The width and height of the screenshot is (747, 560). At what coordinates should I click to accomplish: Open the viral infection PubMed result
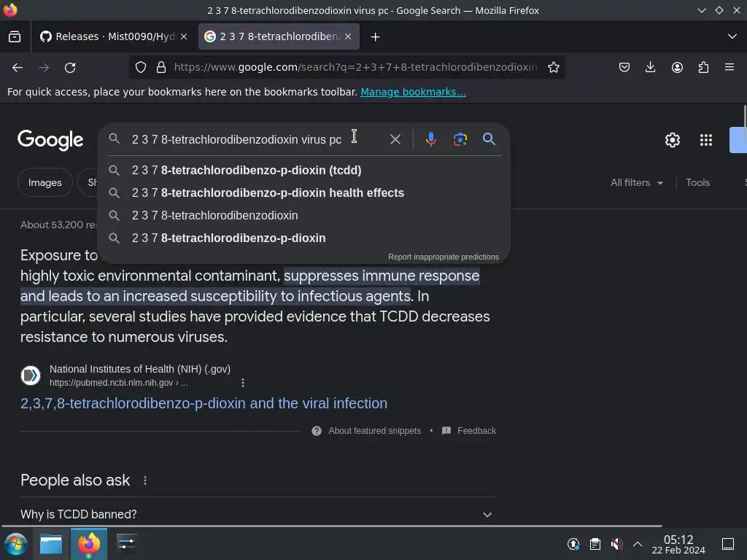204,403
